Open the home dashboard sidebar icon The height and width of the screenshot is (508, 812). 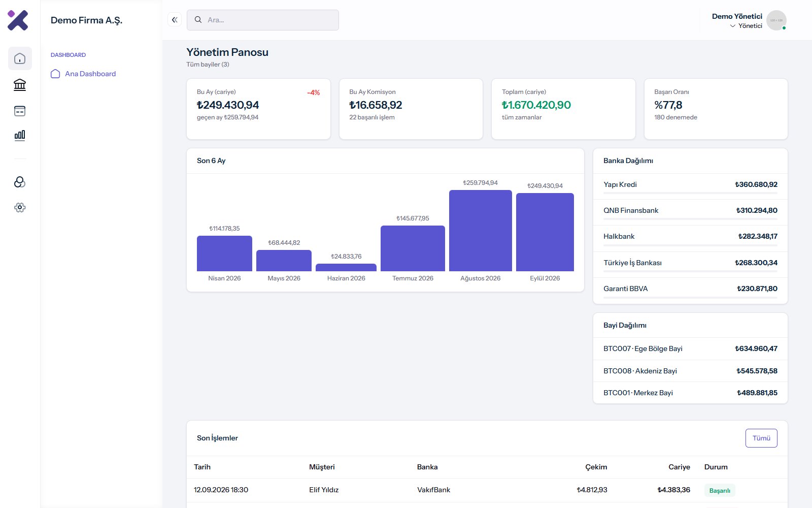click(20, 58)
